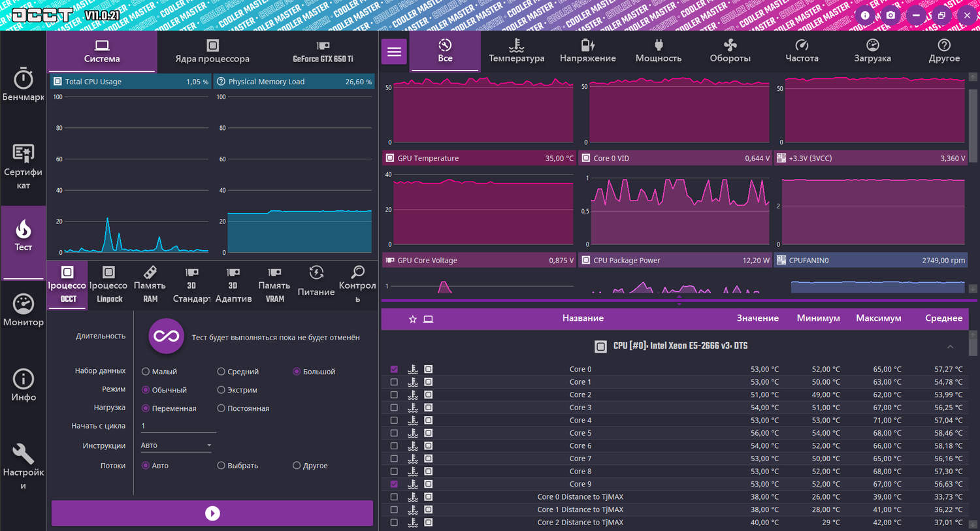Image resolution: width=980 pixels, height=531 pixels.
Task: Choose the Экстрим mode radio button
Action: click(x=221, y=390)
